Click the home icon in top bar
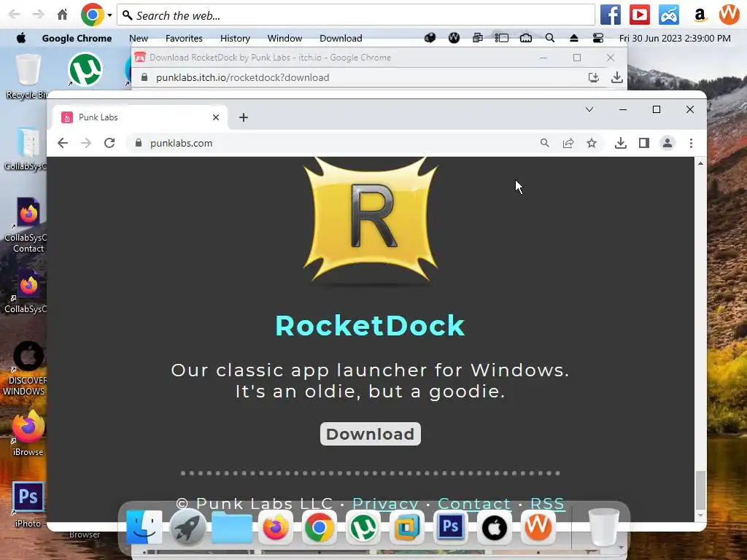Viewport: 747px width, 560px height. [63, 15]
